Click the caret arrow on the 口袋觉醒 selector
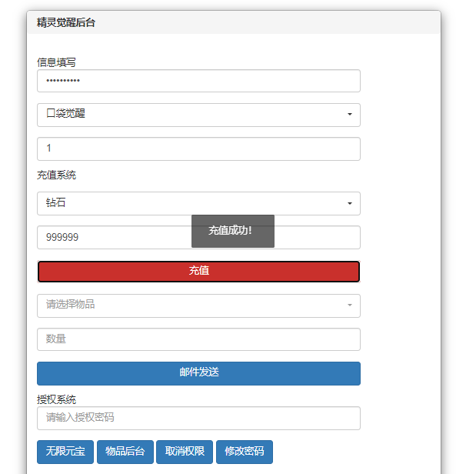476x474 pixels. (x=350, y=115)
